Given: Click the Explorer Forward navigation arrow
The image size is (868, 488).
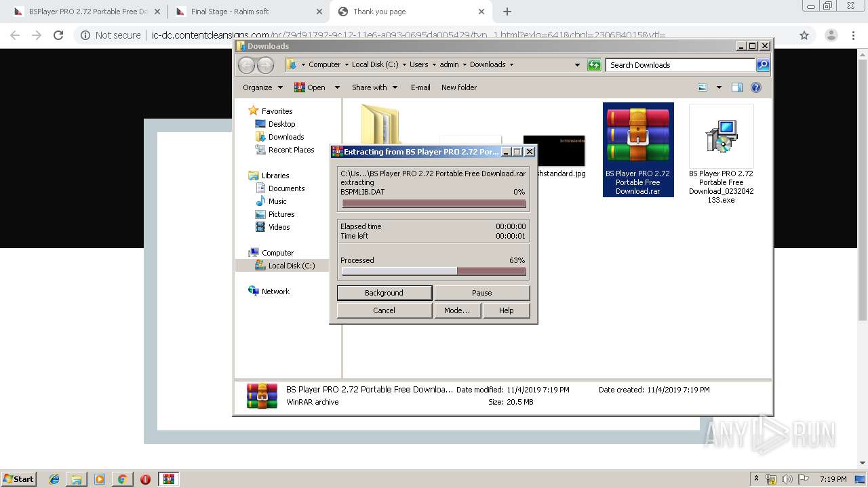Looking at the screenshot, I should (265, 65).
